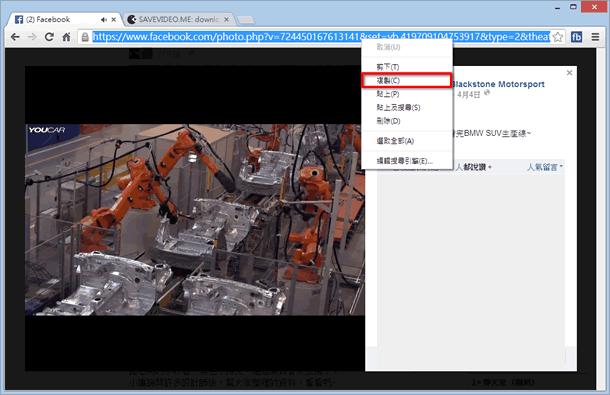The height and width of the screenshot is (395, 610).
Task: Click the selected URL in the address bar
Action: (x=321, y=37)
